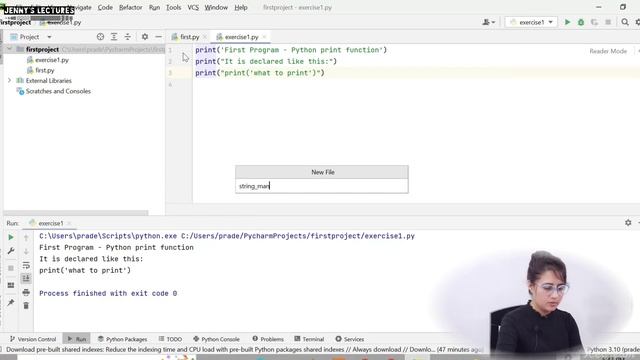This screenshot has width=640, height=360.
Task: Toggle Reader Mode in editor
Action: pyautogui.click(x=608, y=51)
